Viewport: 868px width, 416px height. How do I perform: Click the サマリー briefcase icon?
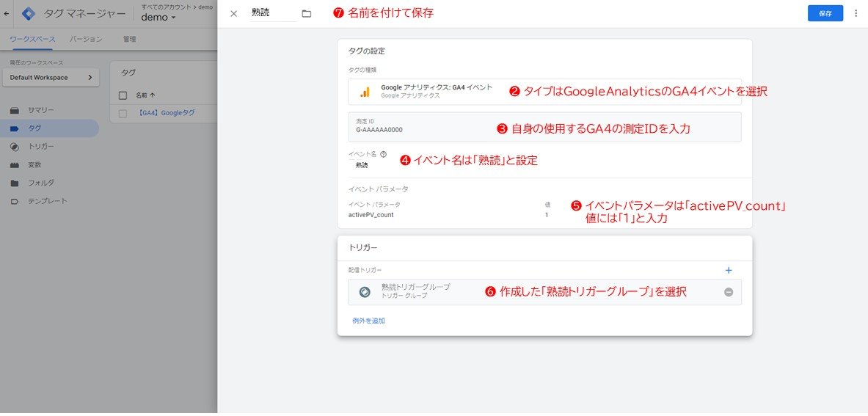[15, 110]
